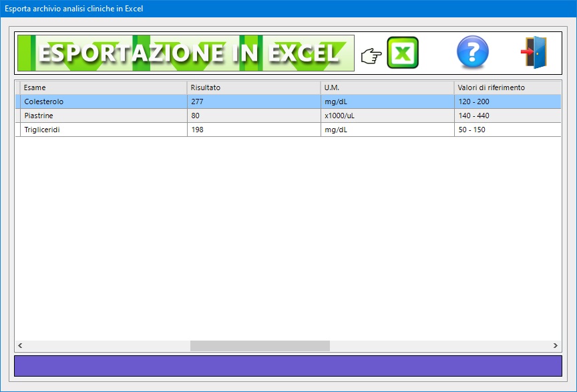Image resolution: width=577 pixels, height=392 pixels.
Task: Click the pointing hand icon
Action: coord(371,56)
